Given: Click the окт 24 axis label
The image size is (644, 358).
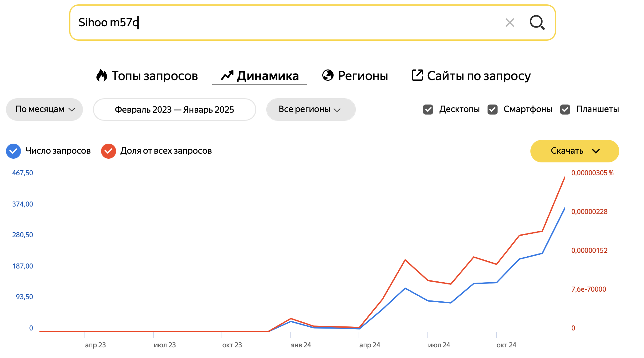Looking at the screenshot, I should [x=506, y=345].
